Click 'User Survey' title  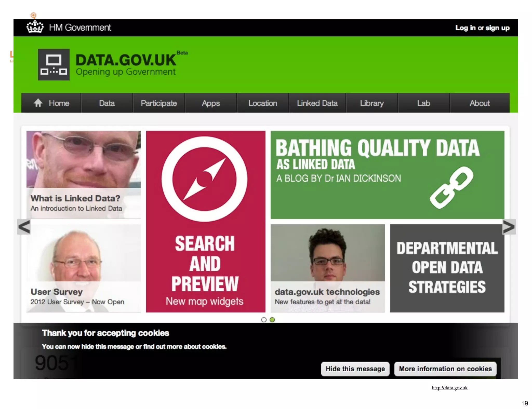point(57,292)
